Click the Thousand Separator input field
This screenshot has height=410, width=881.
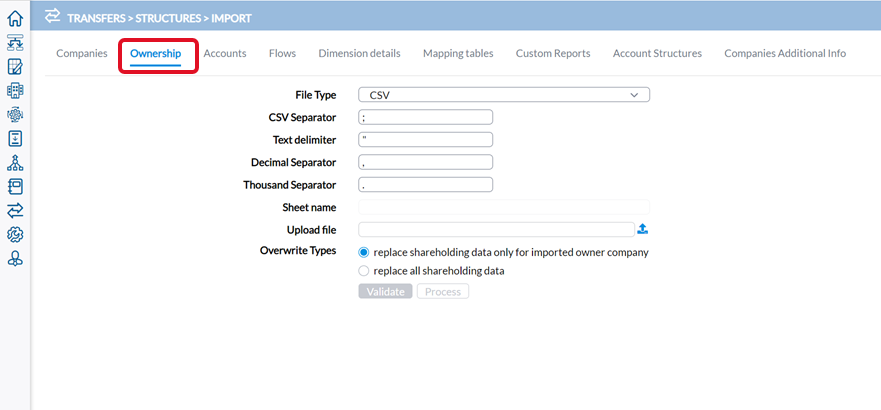425,185
